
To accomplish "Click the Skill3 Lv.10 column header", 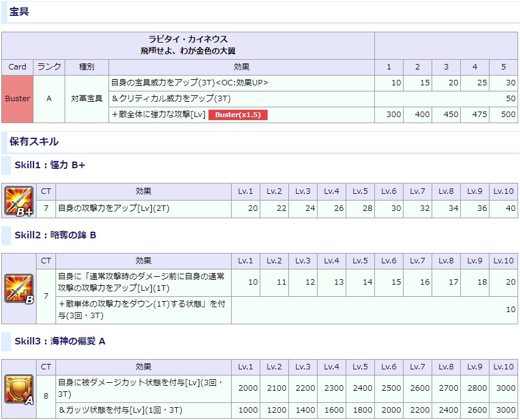I will coord(504,367).
